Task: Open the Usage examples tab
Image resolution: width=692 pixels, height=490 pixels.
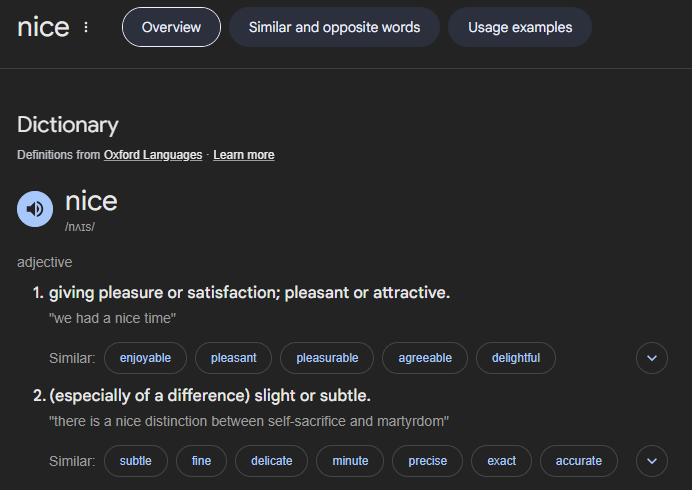Action: click(x=520, y=27)
